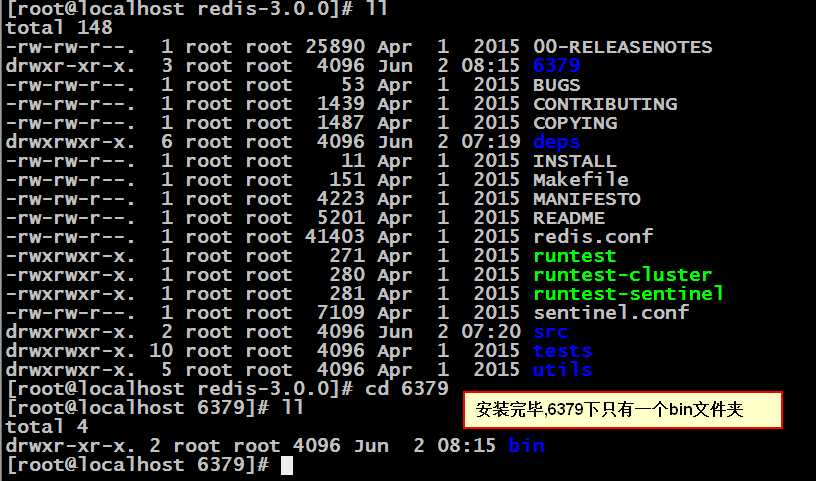Image resolution: width=816 pixels, height=481 pixels.
Task: Select the 08:15 timestamp in the 6379 row
Action: click(491, 66)
